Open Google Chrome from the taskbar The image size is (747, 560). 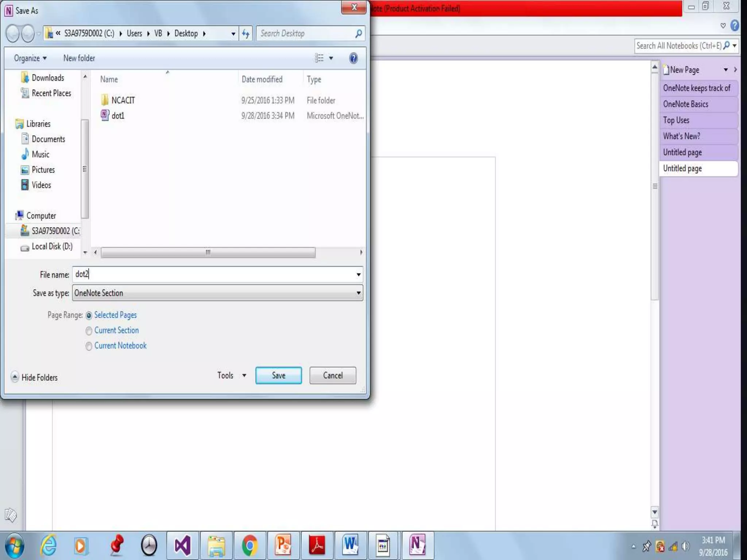tap(250, 545)
